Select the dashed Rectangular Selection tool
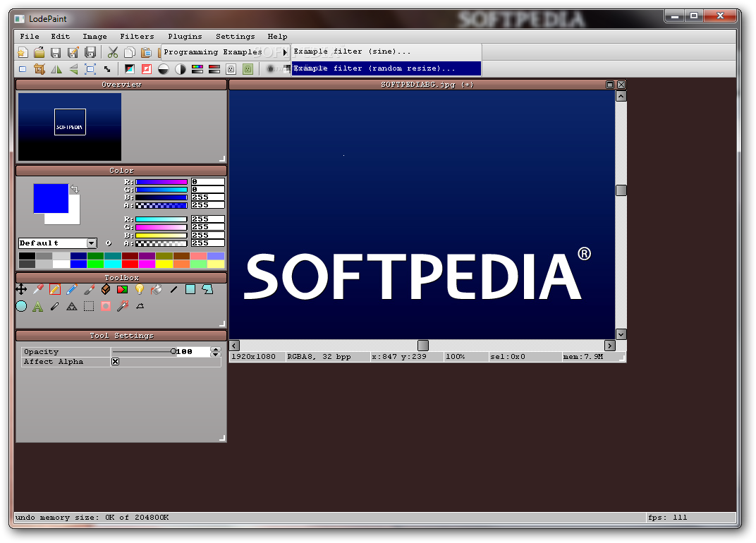The height and width of the screenshot is (543, 756). [x=89, y=306]
